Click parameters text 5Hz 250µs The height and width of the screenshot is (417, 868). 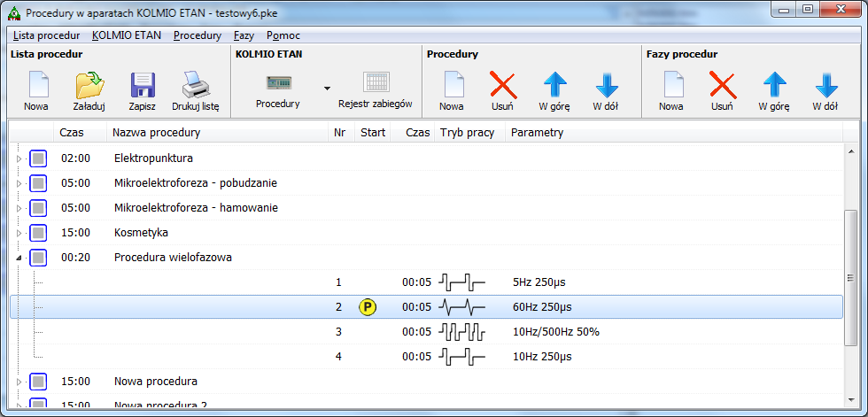pyautogui.click(x=539, y=282)
